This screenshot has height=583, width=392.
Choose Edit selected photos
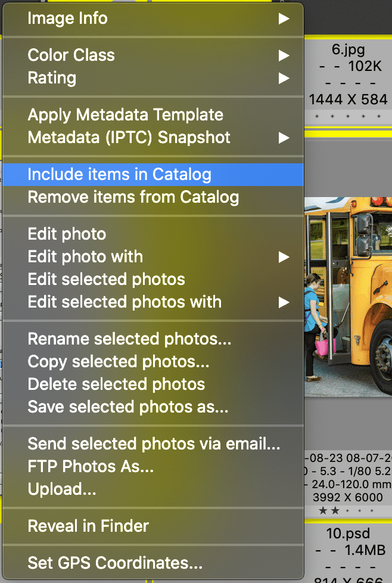(153, 280)
